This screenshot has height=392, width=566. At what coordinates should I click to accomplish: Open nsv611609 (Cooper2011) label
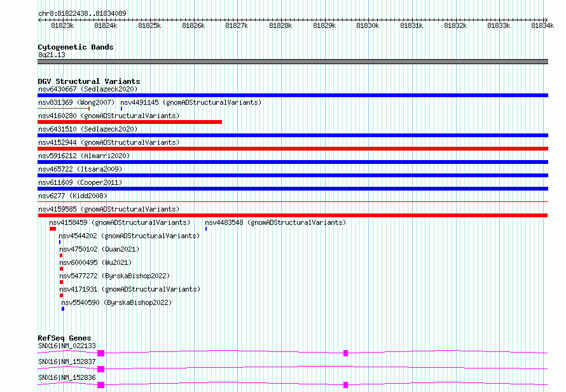tap(80, 182)
